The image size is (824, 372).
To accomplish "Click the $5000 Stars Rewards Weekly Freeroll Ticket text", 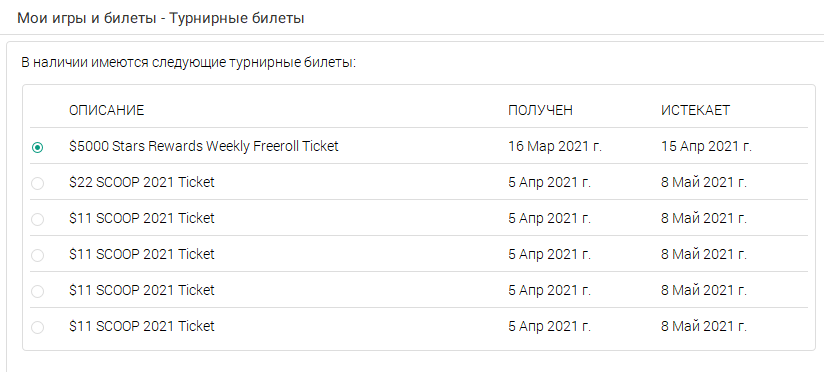I will point(204,146).
